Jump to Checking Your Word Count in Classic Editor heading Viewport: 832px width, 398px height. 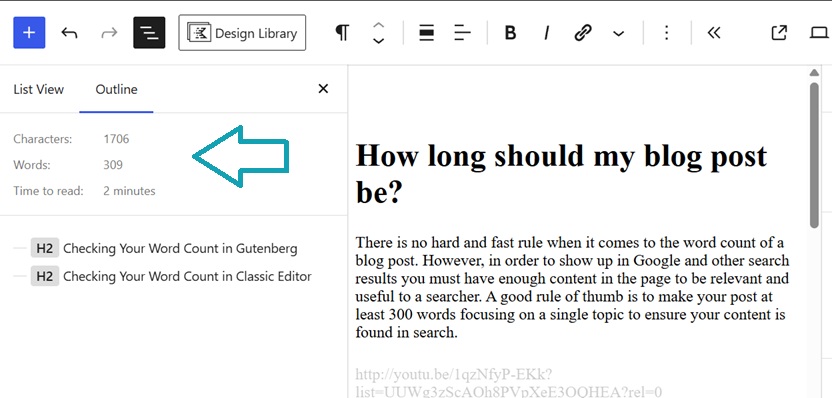tap(187, 276)
